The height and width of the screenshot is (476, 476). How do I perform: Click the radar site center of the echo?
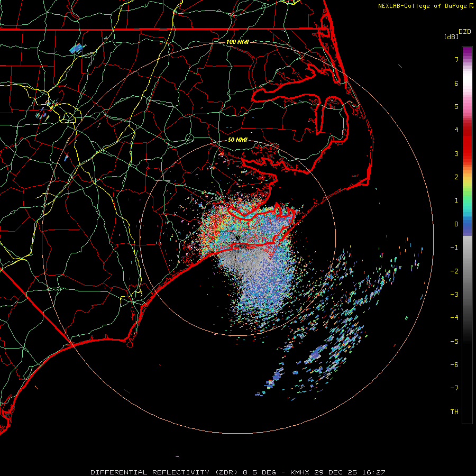[237, 237]
